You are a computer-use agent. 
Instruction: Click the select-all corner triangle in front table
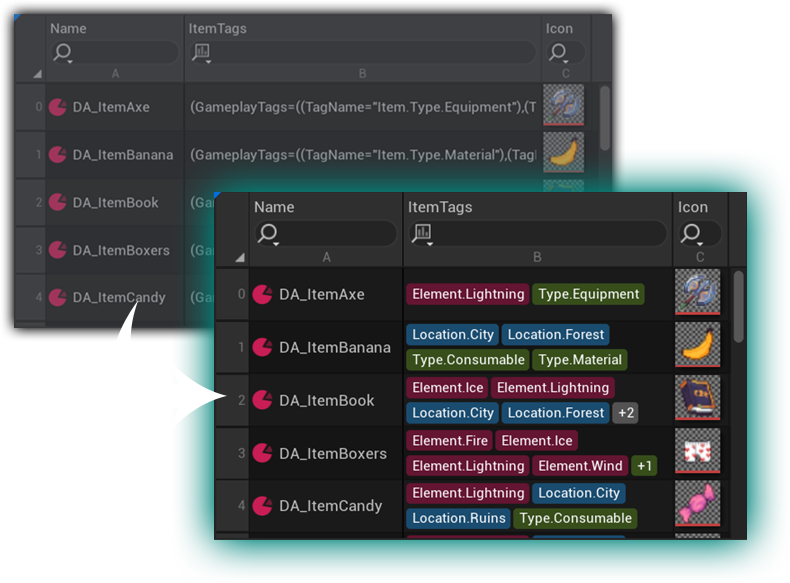click(x=239, y=257)
